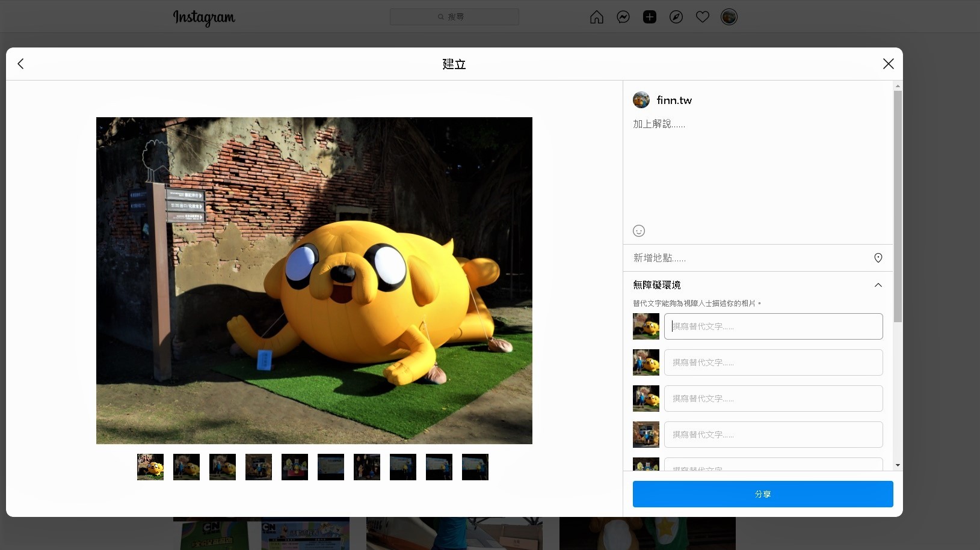This screenshot has height=550, width=980.
Task: Focus the 加上解說 caption field
Action: click(758, 168)
